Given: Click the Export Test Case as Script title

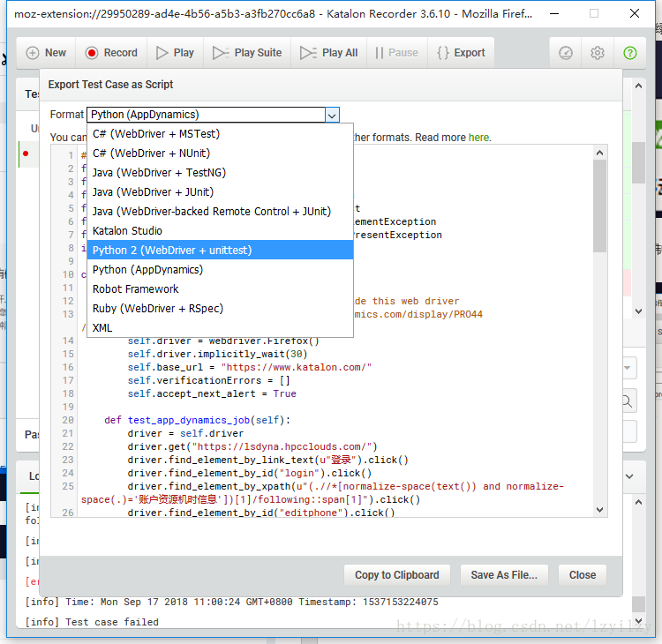Looking at the screenshot, I should (x=110, y=85).
